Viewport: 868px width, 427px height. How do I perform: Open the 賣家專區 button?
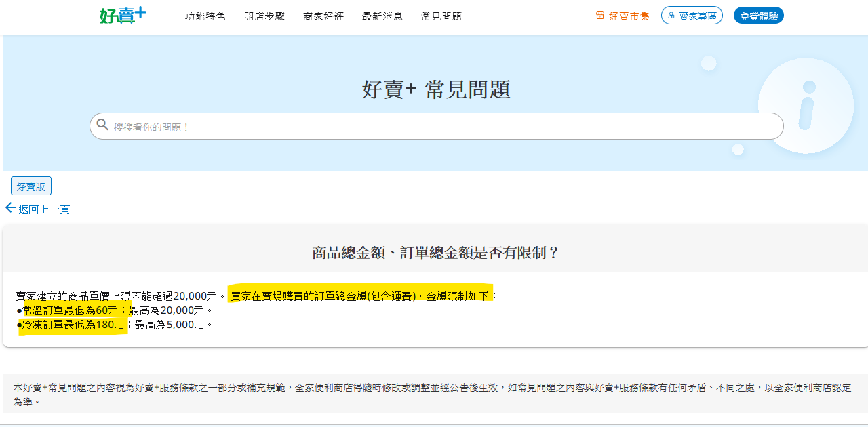click(x=692, y=16)
